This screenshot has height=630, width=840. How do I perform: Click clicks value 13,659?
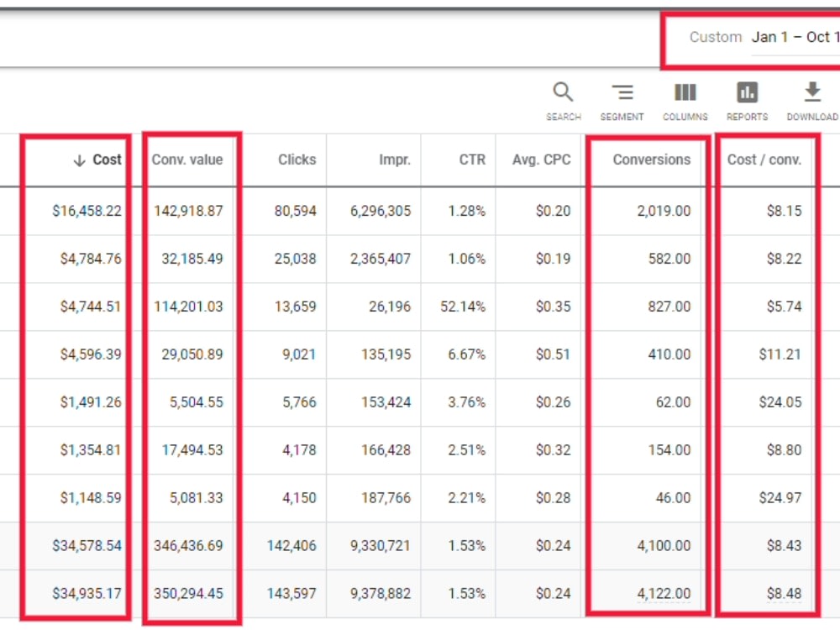pyautogui.click(x=295, y=307)
